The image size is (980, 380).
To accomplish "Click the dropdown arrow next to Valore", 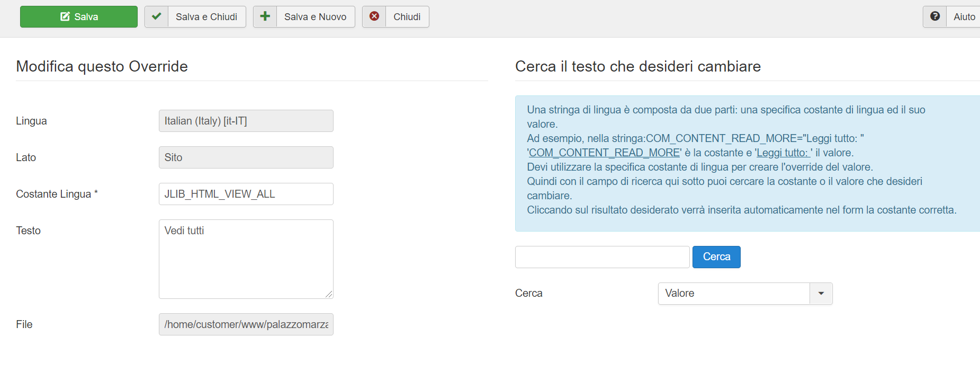I will [821, 294].
